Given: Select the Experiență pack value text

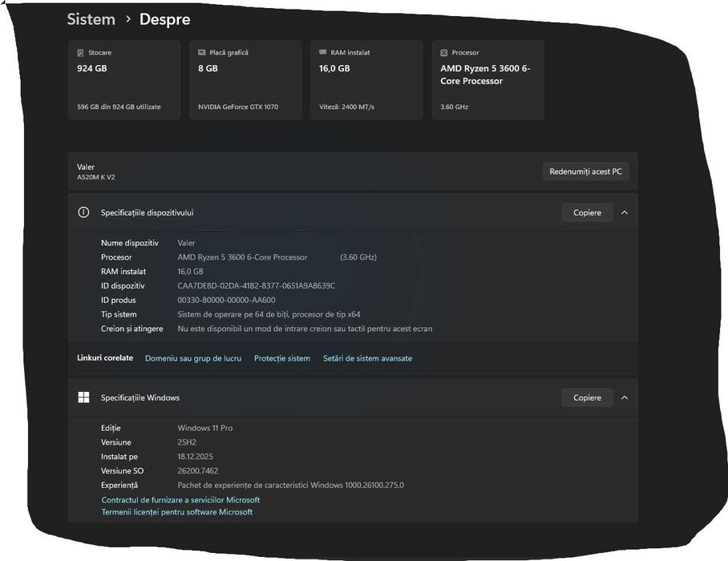Looking at the screenshot, I should (291, 486).
